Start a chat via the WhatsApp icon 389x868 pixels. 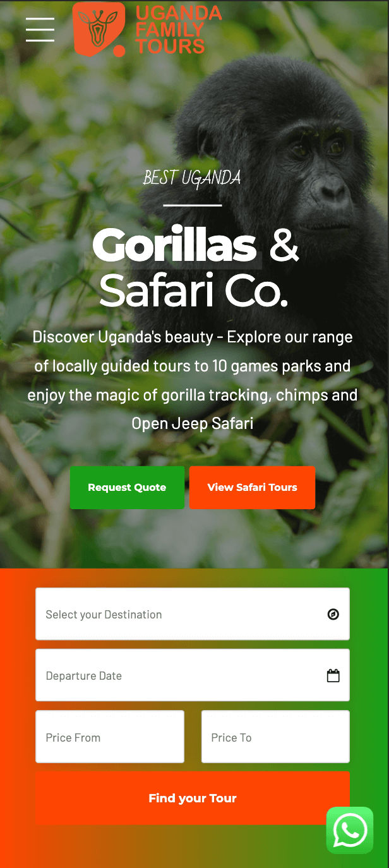click(350, 830)
